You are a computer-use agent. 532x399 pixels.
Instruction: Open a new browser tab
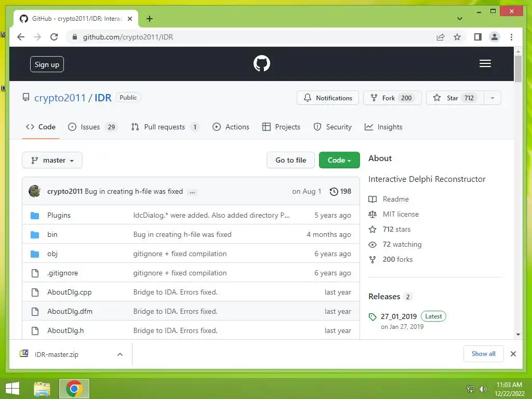click(x=149, y=19)
